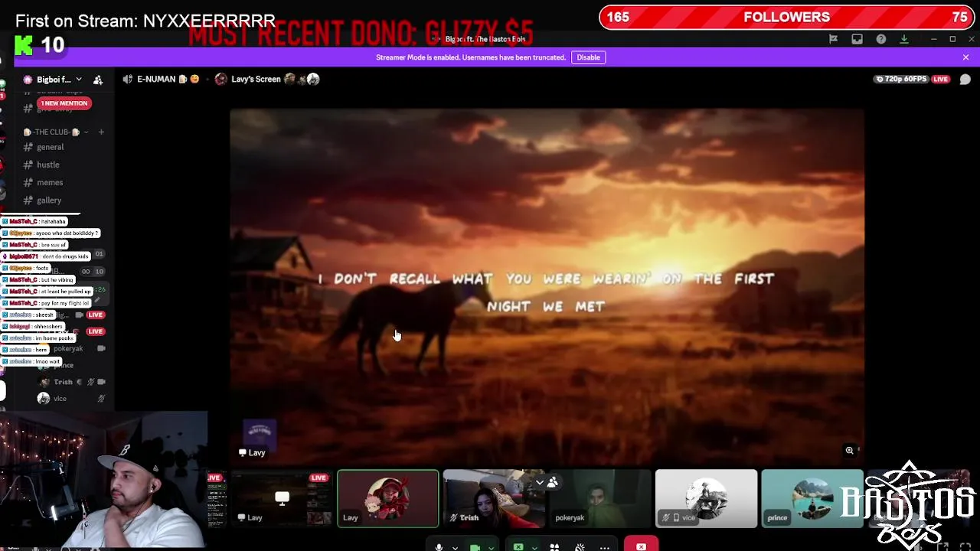The image size is (980, 551).
Task: Toggle the microphone mute button
Action: tap(439, 547)
